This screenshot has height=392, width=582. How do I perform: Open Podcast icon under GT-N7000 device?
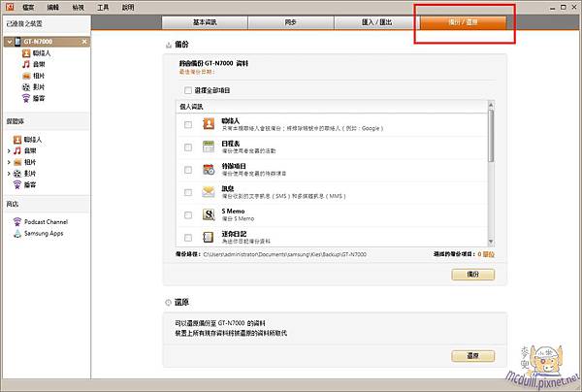pos(26,98)
